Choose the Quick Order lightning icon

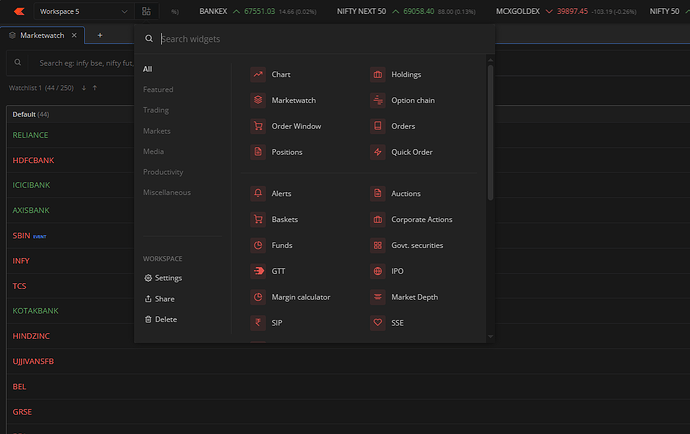pyautogui.click(x=378, y=152)
